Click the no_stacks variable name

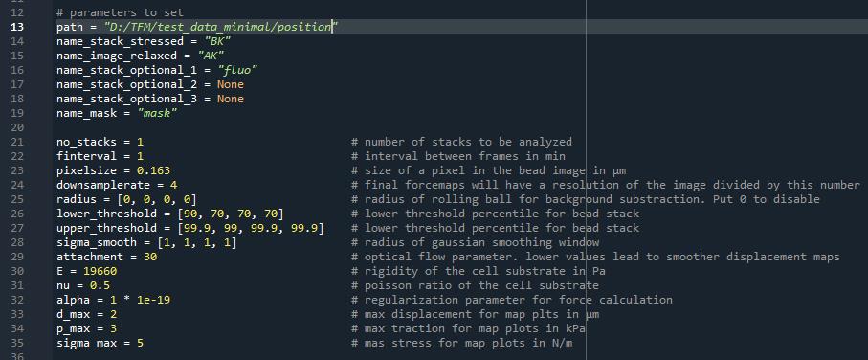click(x=86, y=142)
